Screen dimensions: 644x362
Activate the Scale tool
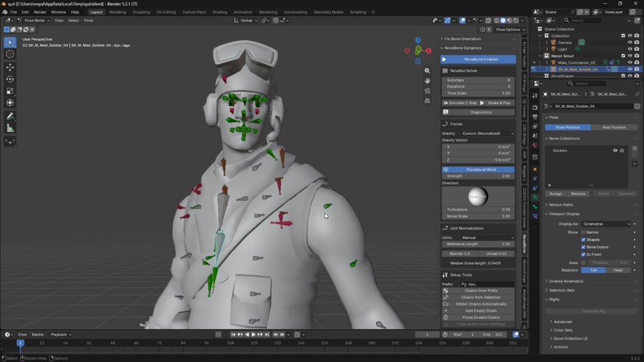(10, 90)
